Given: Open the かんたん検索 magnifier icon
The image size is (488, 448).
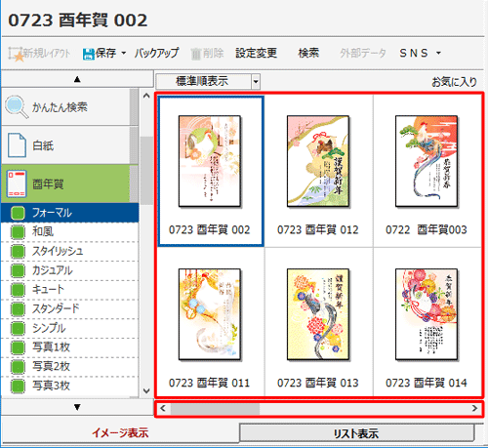Looking at the screenshot, I should (x=17, y=106).
